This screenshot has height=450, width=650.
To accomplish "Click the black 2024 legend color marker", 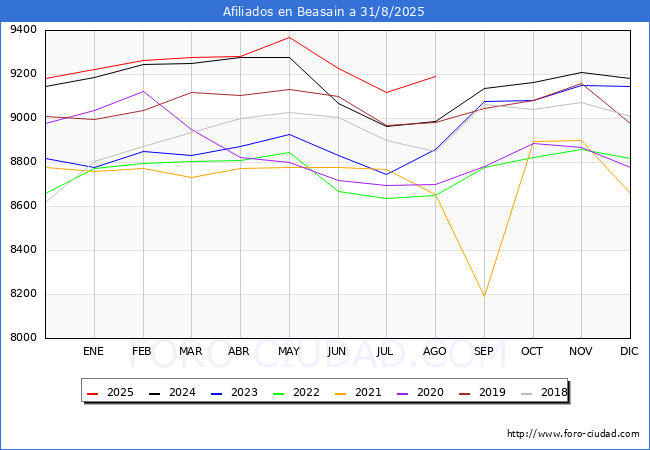I will (155, 393).
